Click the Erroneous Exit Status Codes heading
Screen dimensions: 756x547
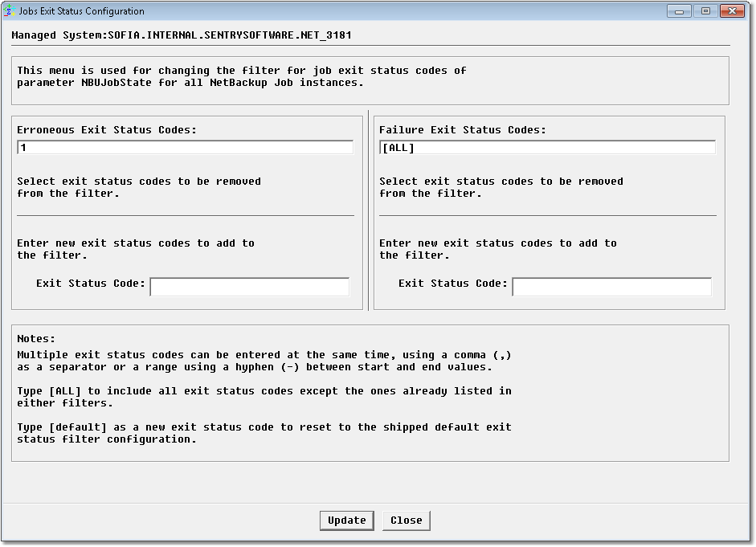108,129
